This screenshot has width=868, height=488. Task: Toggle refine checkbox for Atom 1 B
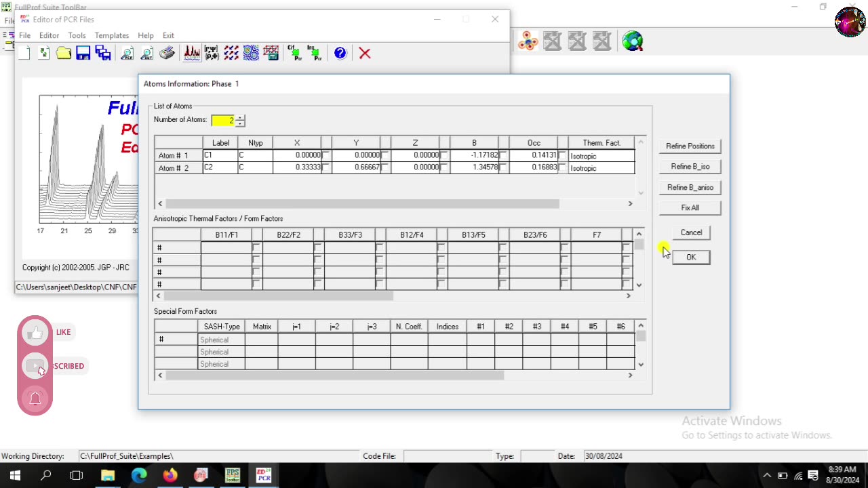coord(503,155)
